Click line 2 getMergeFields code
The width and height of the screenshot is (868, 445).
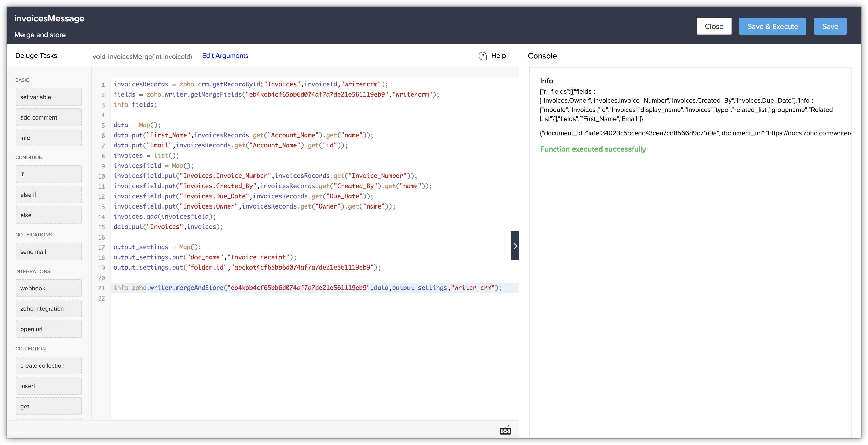[x=276, y=95]
